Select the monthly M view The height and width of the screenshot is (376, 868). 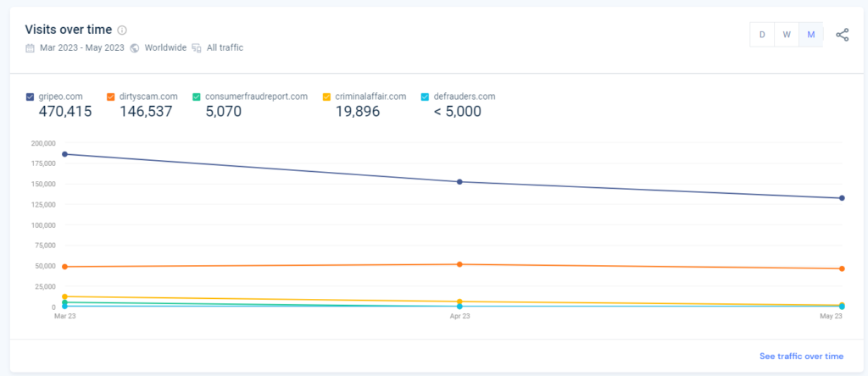pyautogui.click(x=811, y=35)
